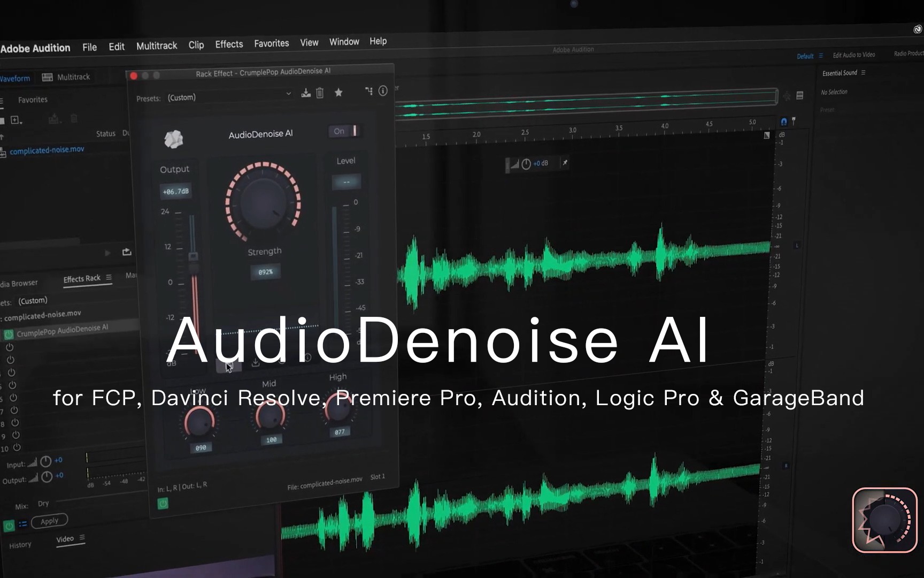Select CrumplePop AudioDenoise AI rack row

[x=70, y=329]
